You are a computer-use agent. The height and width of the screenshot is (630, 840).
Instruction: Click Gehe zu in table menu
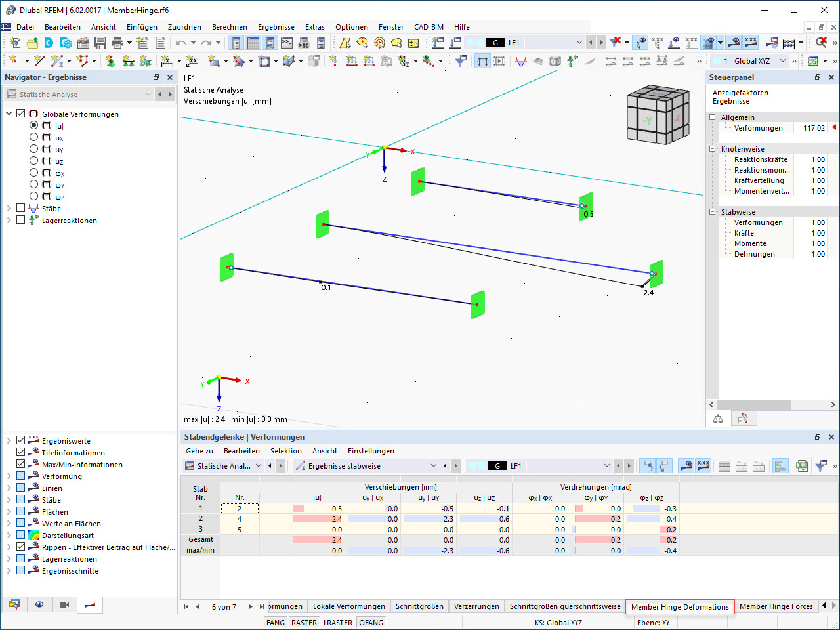(x=199, y=451)
